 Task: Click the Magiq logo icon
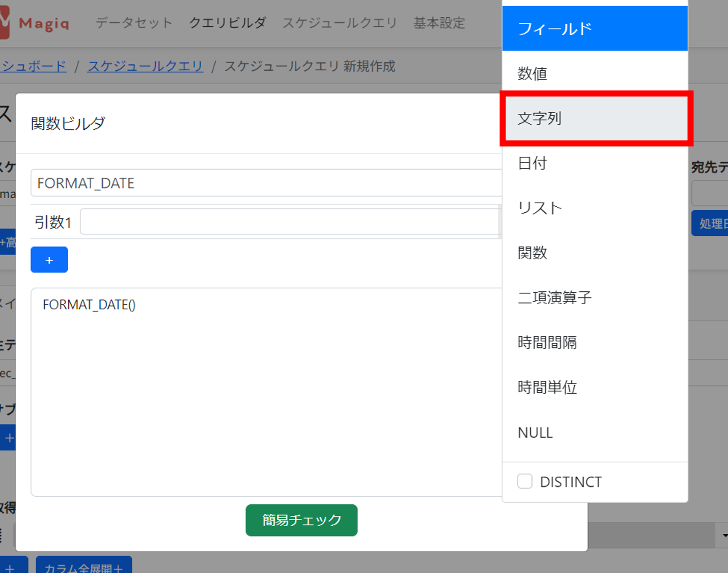[4, 23]
